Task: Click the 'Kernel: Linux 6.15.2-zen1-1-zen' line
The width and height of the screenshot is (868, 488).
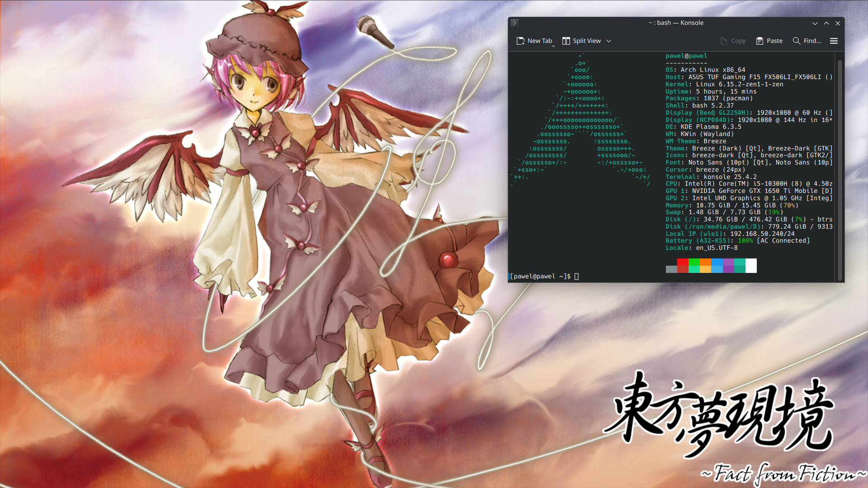Action: pyautogui.click(x=724, y=84)
